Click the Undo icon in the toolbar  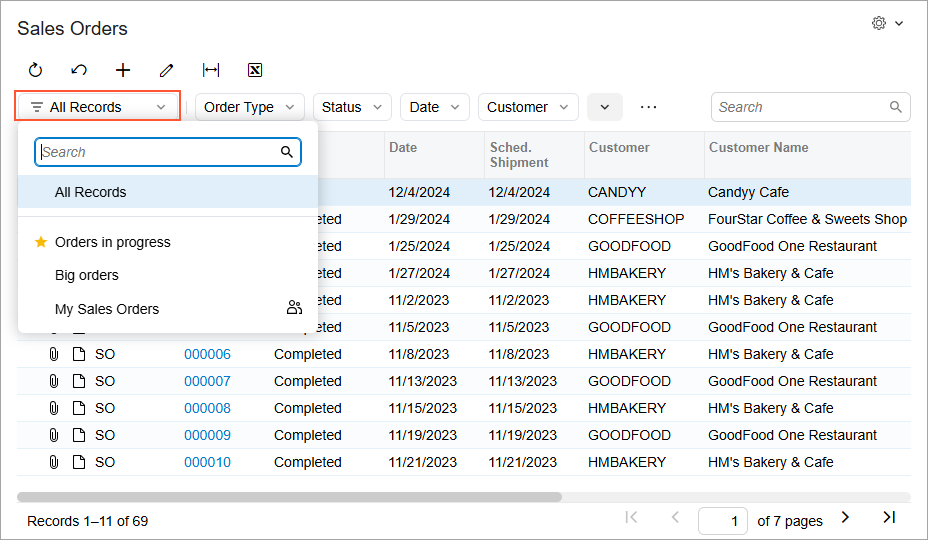coord(79,70)
